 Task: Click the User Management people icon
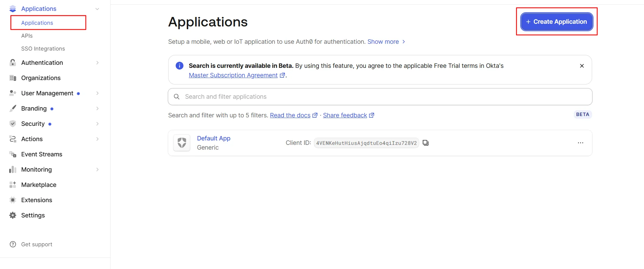click(13, 93)
